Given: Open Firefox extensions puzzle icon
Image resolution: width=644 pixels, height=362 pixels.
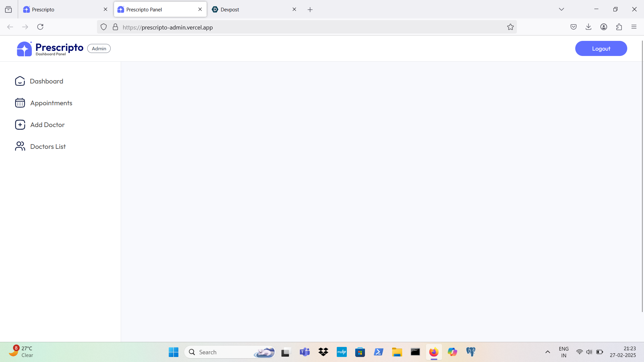Looking at the screenshot, I should (x=619, y=27).
